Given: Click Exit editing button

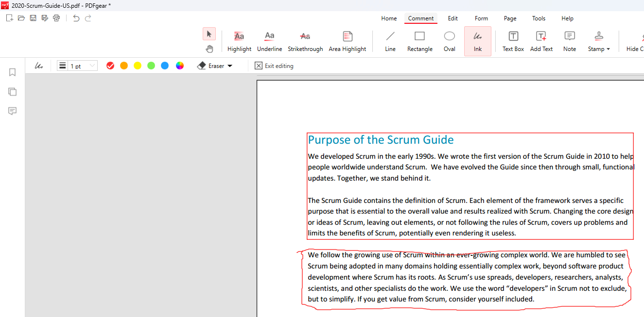Looking at the screenshot, I should pos(274,66).
